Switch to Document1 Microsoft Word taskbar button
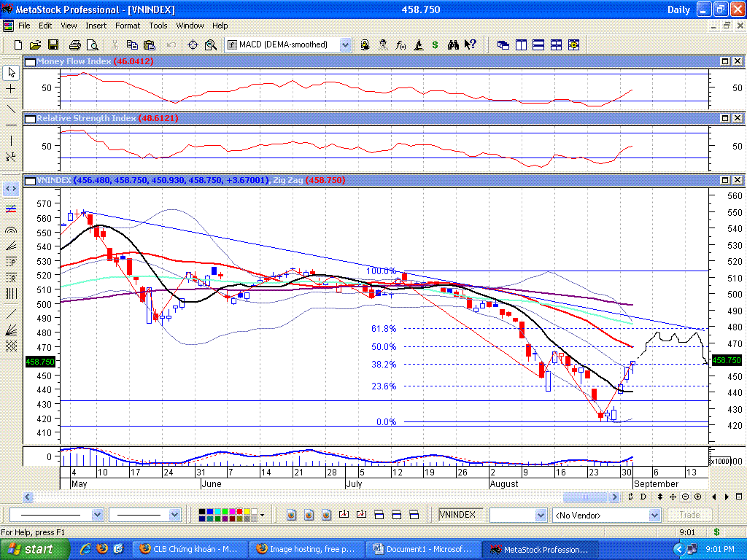 [424, 549]
